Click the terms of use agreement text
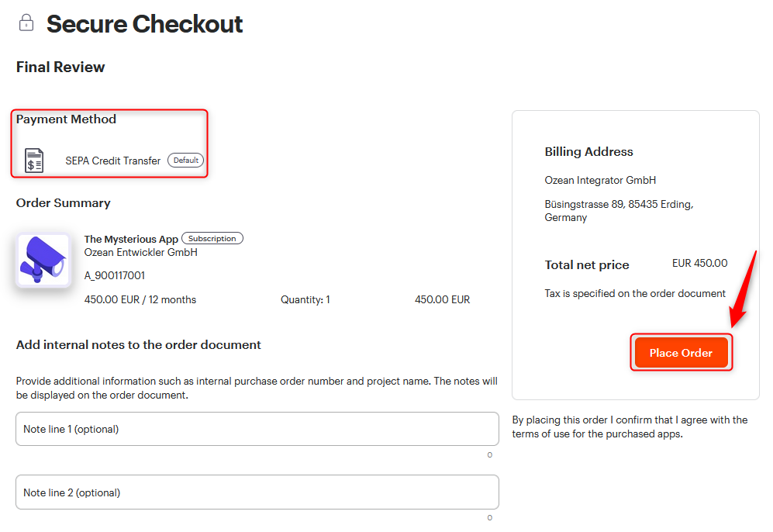 (630, 427)
